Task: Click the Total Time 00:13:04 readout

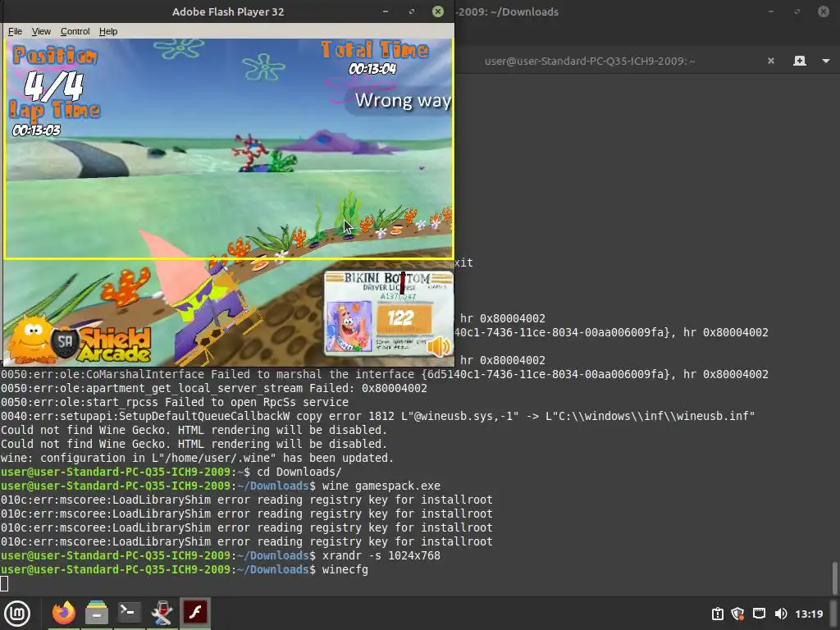Action: (373, 69)
